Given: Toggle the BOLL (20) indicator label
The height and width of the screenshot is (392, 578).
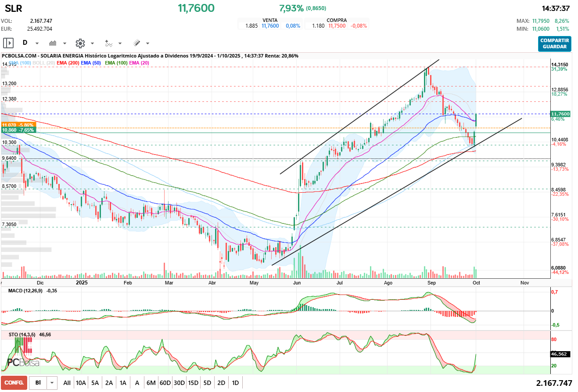Looking at the screenshot, I should pyautogui.click(x=43, y=63).
